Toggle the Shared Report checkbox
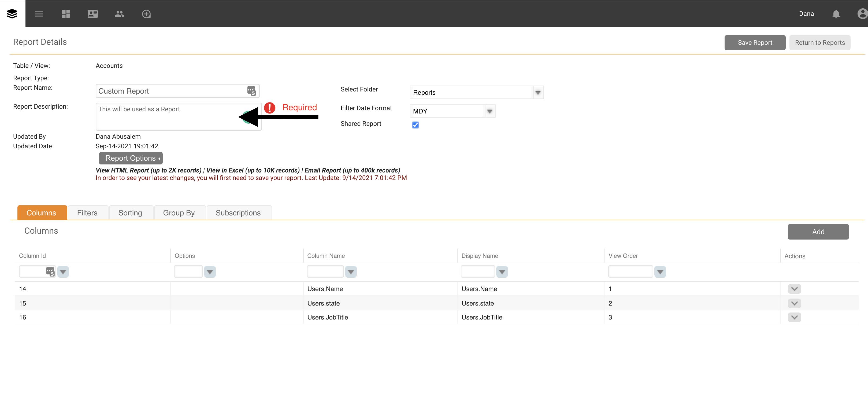Image resolution: width=868 pixels, height=408 pixels. [x=415, y=125]
